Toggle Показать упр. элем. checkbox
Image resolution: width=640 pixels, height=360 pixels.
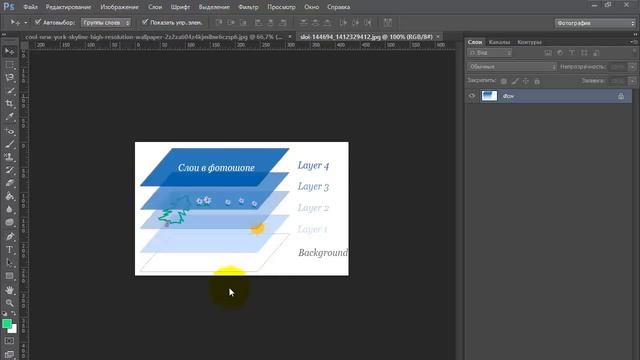tap(145, 22)
